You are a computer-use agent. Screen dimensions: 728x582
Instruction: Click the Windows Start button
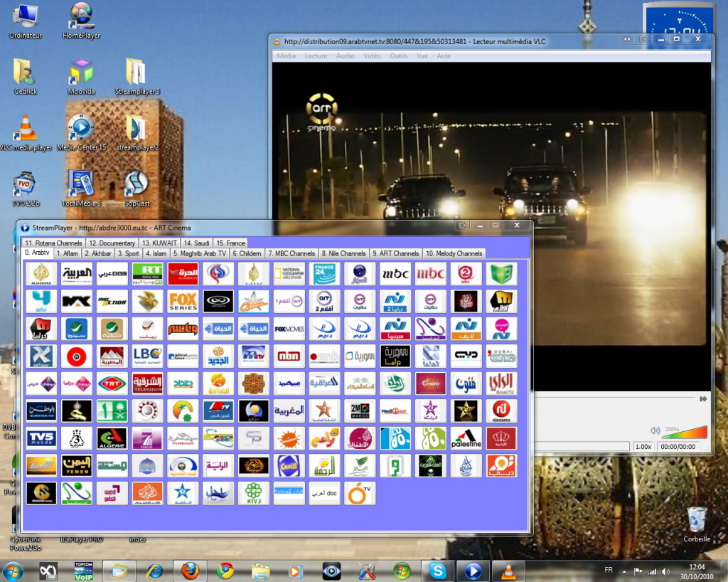(x=13, y=571)
